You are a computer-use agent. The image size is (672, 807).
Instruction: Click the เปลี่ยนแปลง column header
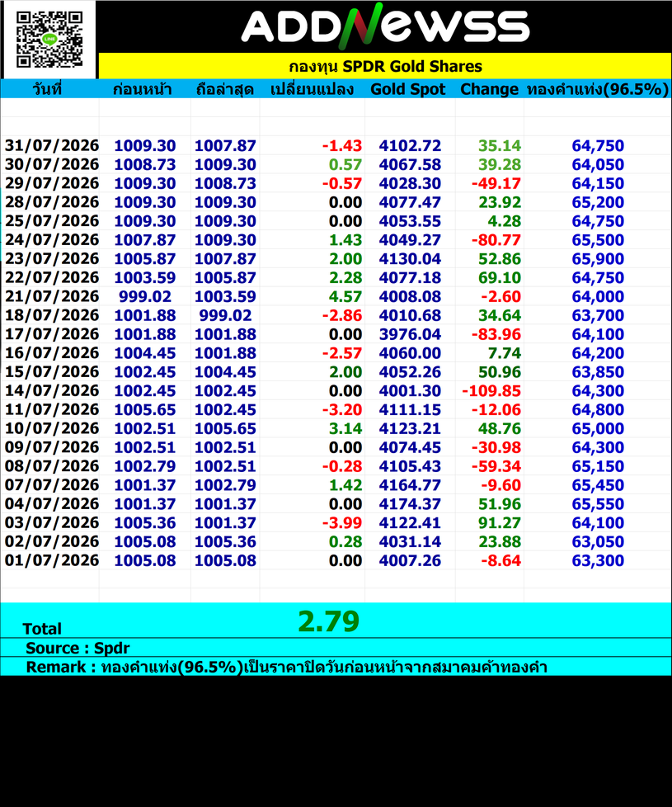tap(313, 89)
